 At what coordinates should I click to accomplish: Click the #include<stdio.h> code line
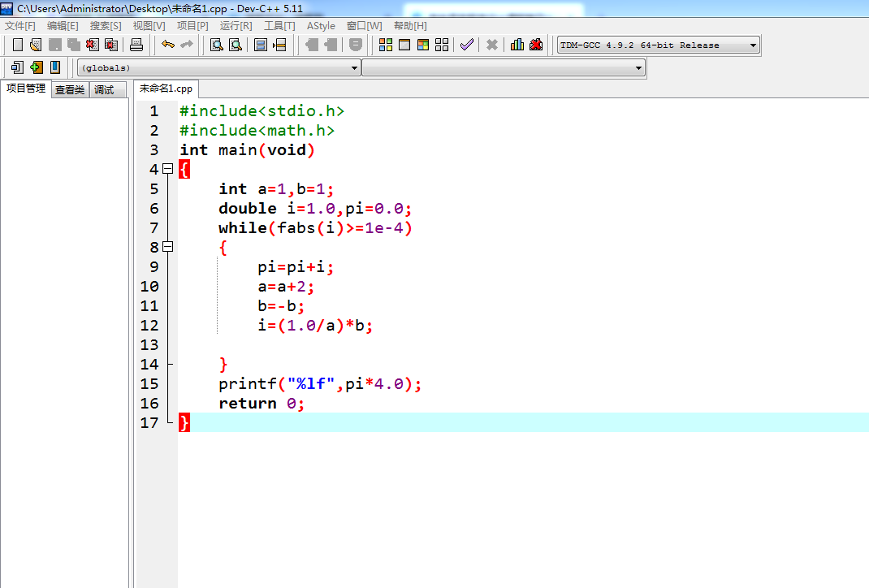262,110
